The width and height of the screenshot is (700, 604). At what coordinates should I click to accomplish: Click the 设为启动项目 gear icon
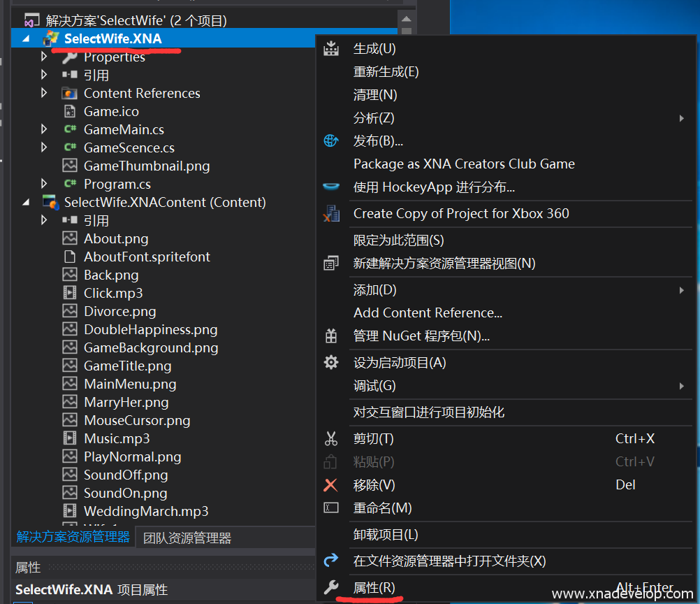(x=331, y=363)
